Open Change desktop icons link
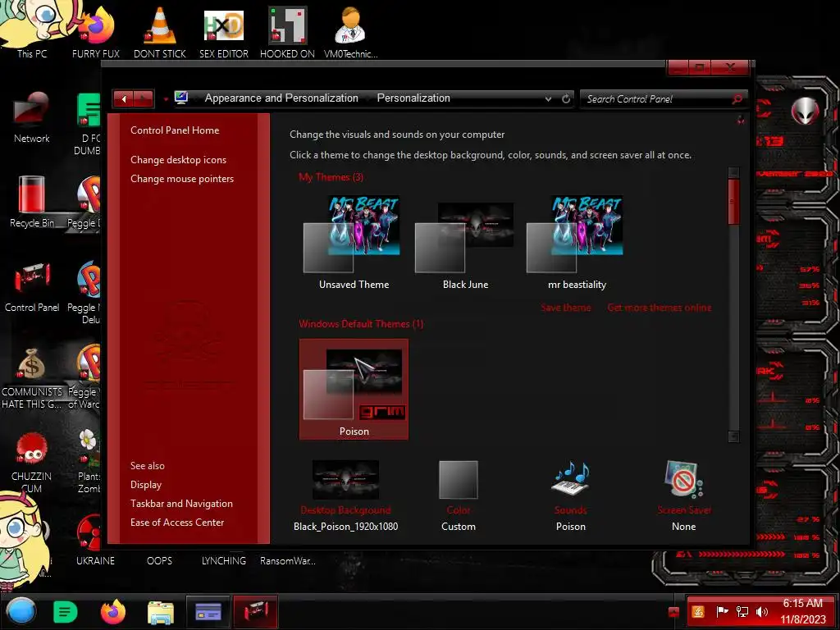The image size is (840, 630). point(178,160)
